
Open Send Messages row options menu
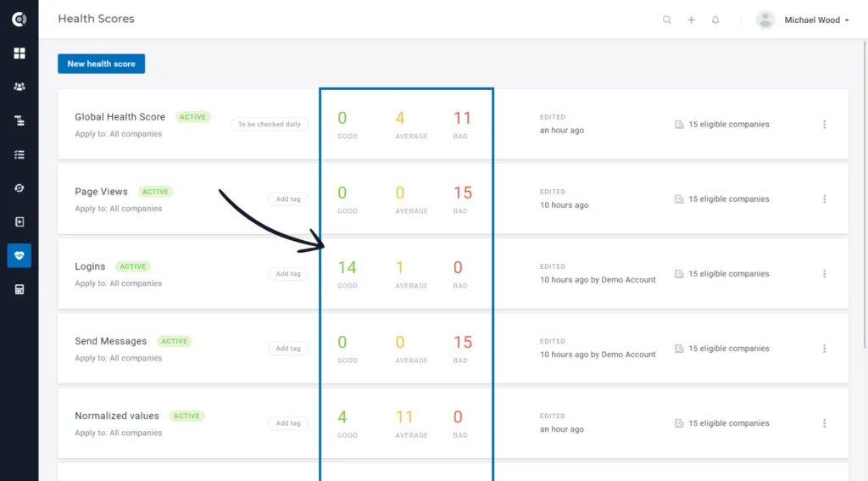(824, 349)
